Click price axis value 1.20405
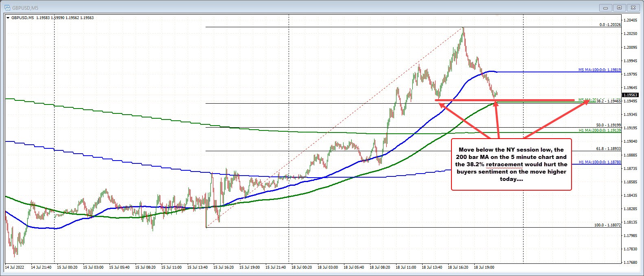 tap(631, 20)
